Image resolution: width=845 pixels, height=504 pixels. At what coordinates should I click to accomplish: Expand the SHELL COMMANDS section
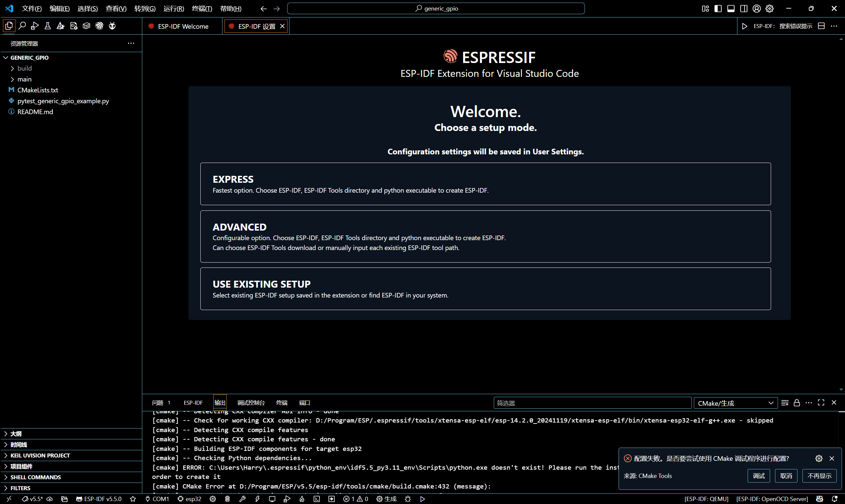coord(35,477)
